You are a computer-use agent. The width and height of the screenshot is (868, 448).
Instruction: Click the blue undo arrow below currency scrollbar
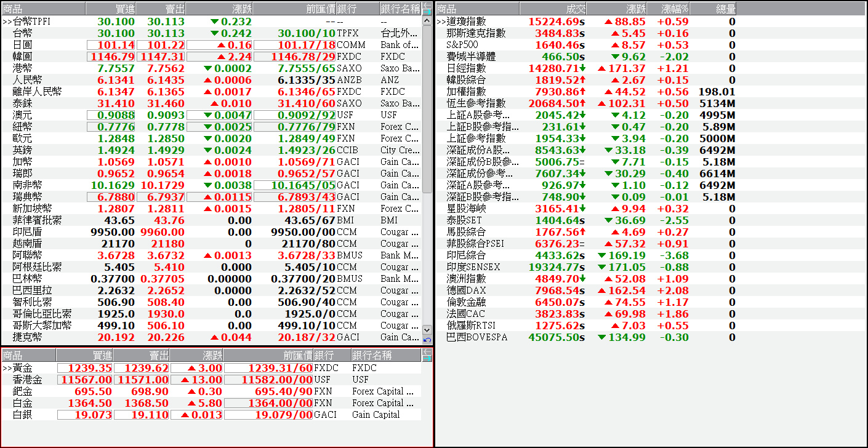pos(427,340)
